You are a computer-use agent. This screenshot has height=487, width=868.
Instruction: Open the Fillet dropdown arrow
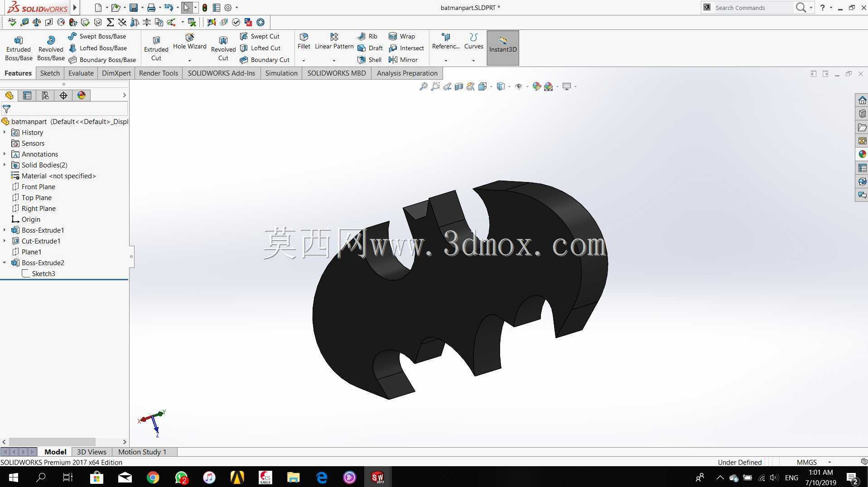pyautogui.click(x=304, y=60)
